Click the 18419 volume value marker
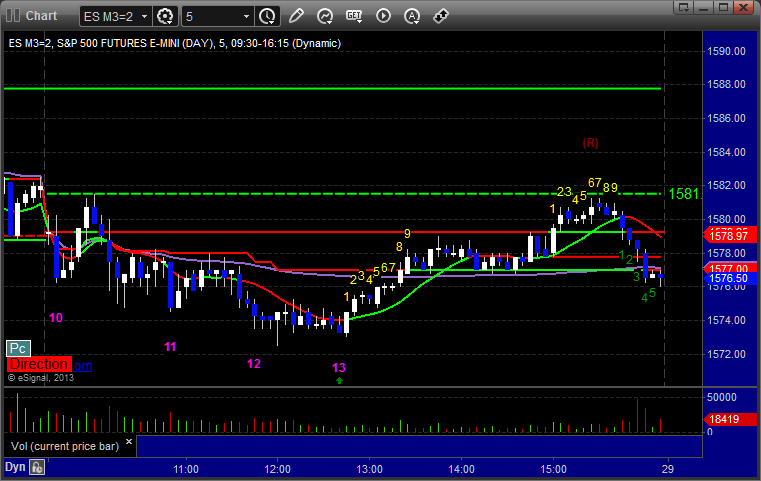Screen dimensions: 761x481 tap(729, 419)
